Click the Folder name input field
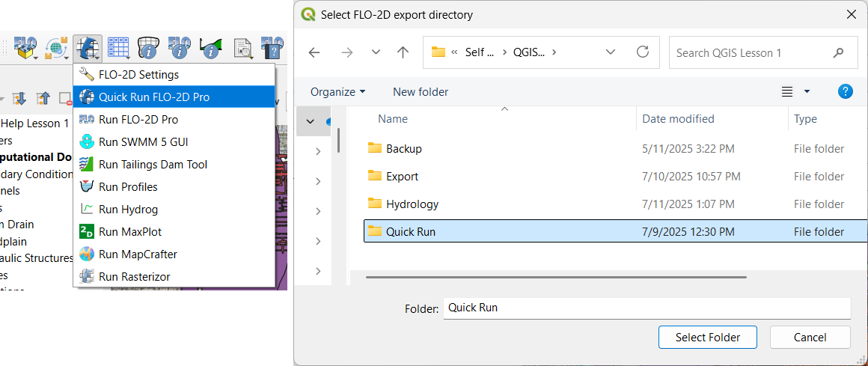The image size is (868, 366). coord(646,308)
